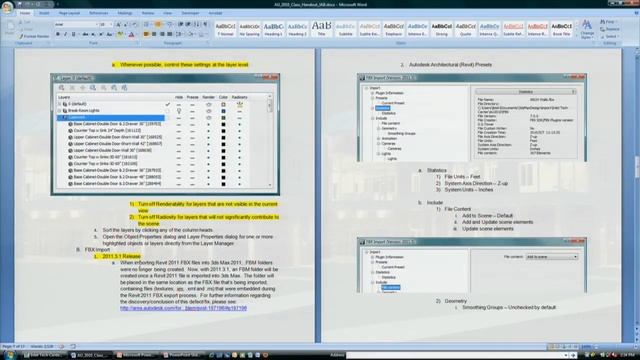Click the Subscript icon
The width and height of the screenshot is (640, 360).
coord(93,34)
